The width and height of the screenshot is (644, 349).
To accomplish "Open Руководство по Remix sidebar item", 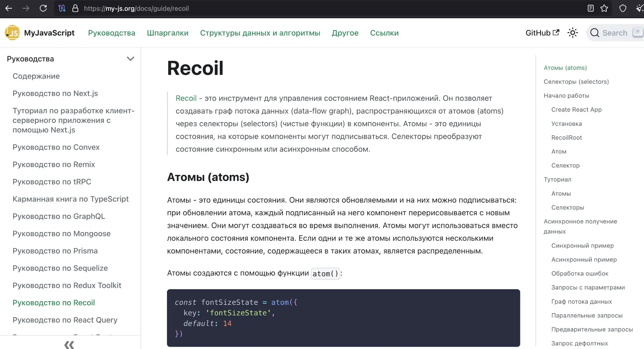I will click(54, 165).
